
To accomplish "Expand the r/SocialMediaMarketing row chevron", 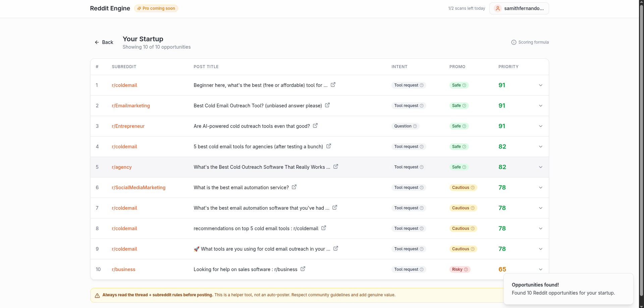I will click(x=541, y=188).
